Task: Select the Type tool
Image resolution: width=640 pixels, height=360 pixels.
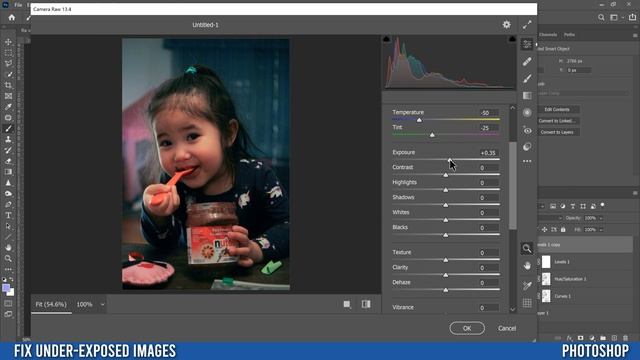Action: [8, 215]
